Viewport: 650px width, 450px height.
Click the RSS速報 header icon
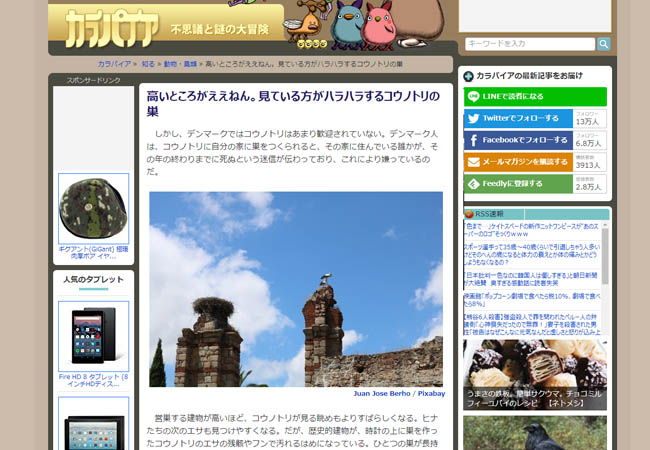pyautogui.click(x=469, y=214)
